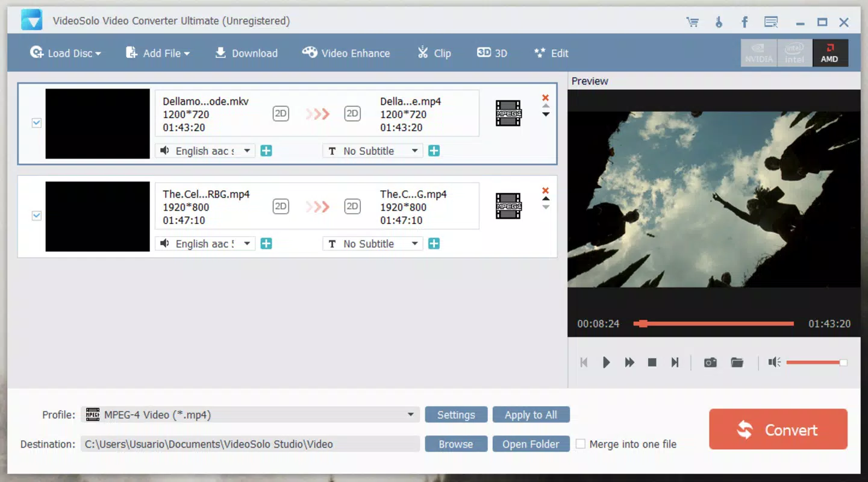Mute the preview audio
The height and width of the screenshot is (482, 868).
[x=775, y=362]
